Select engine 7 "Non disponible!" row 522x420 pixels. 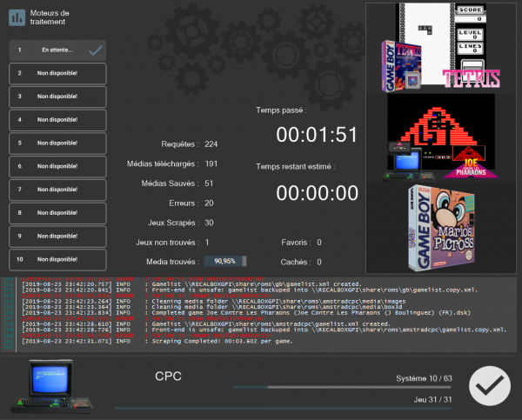pos(57,189)
